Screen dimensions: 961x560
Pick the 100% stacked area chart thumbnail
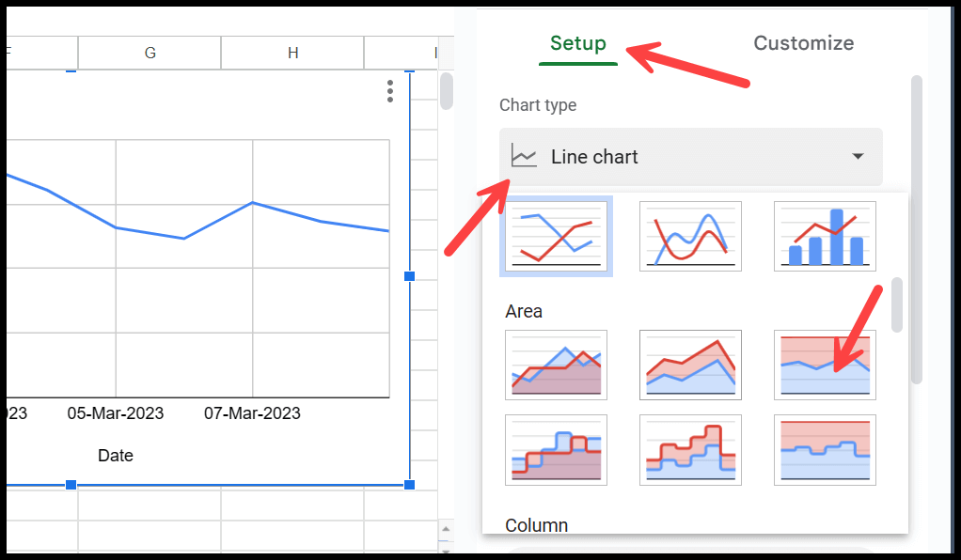pos(825,366)
